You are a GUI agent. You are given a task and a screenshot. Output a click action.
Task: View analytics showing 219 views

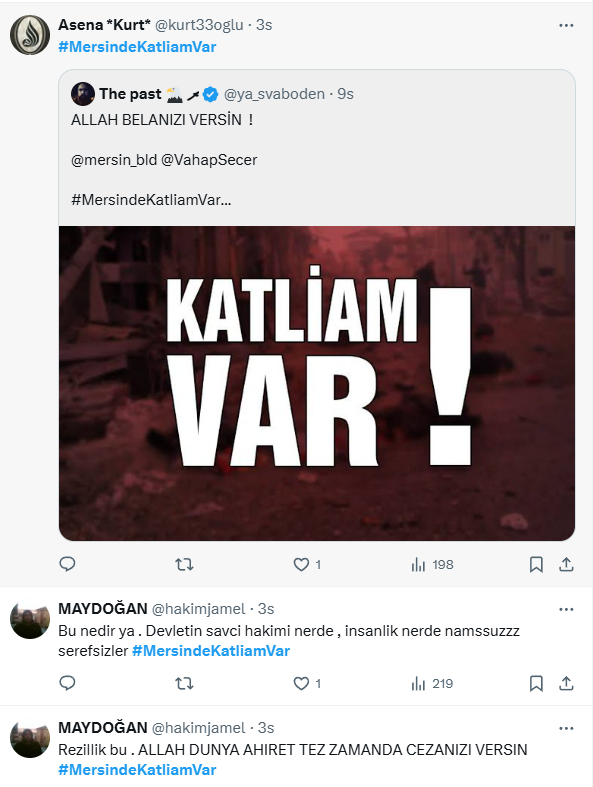[x=432, y=684]
